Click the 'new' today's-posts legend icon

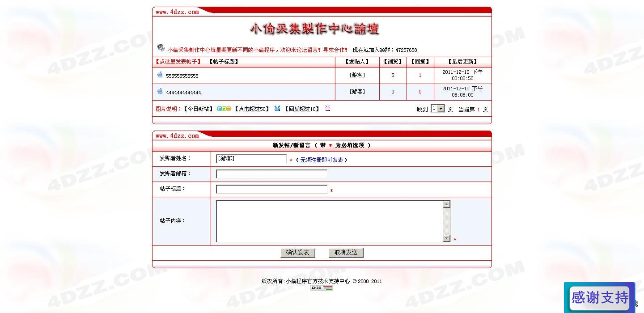[224, 109]
